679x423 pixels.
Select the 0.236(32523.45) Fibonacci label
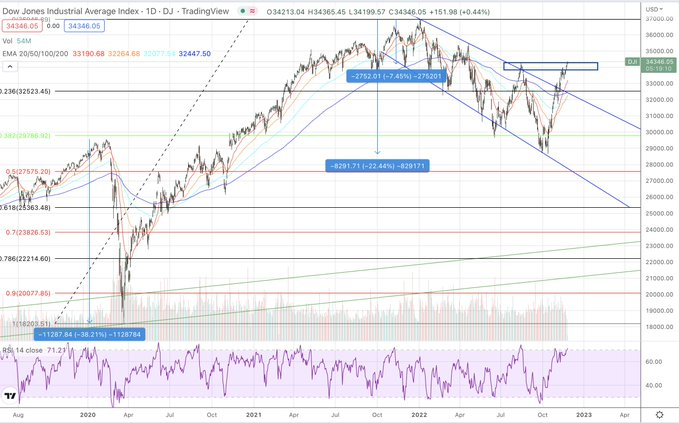click(x=25, y=91)
